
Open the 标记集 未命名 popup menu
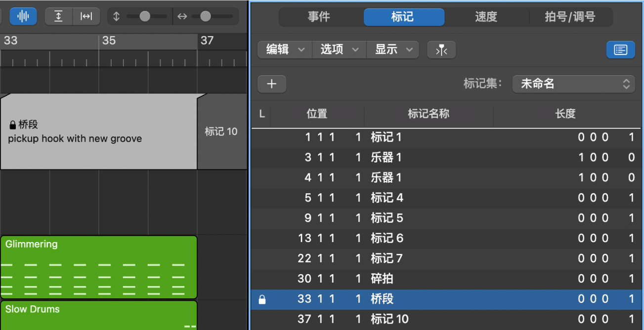[573, 84]
